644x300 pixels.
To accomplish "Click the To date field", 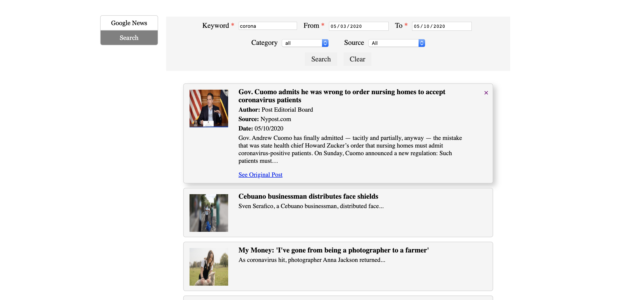I will point(441,26).
